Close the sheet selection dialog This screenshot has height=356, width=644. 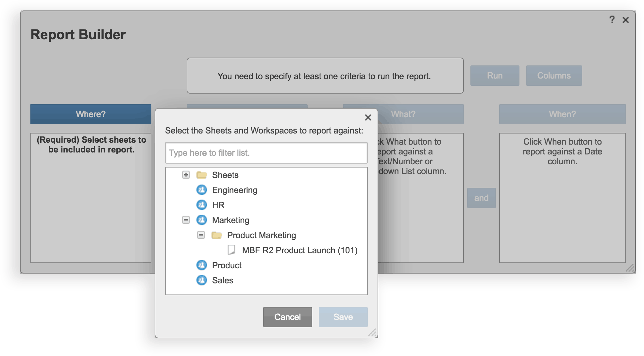point(368,117)
